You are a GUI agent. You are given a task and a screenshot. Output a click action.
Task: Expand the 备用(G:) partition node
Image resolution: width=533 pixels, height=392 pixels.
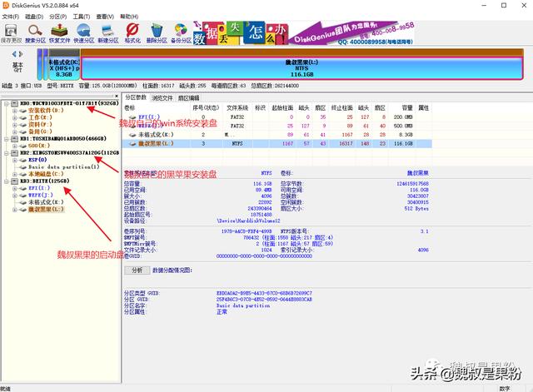15,131
